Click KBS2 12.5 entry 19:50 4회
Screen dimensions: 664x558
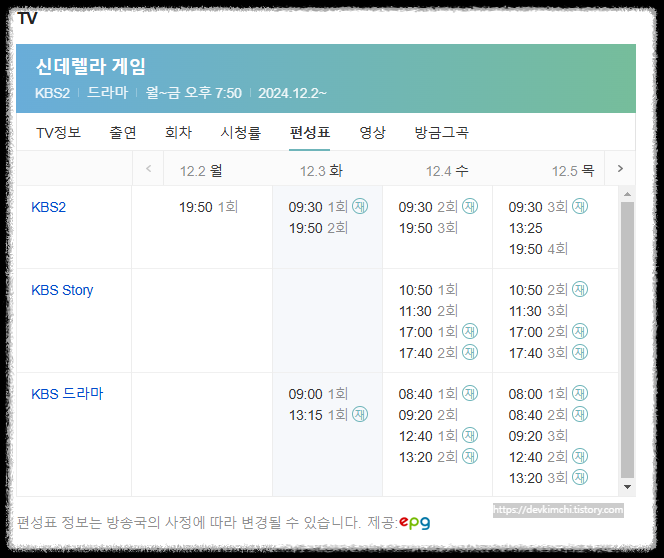coord(538,249)
